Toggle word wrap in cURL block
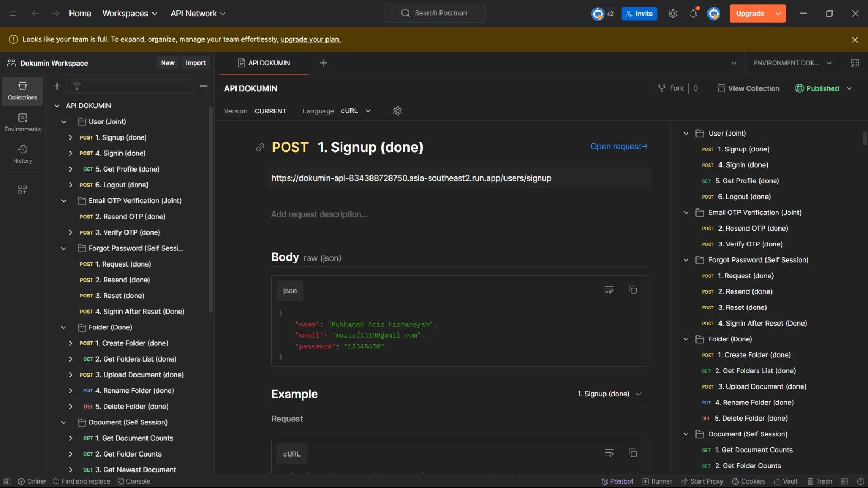The width and height of the screenshot is (868, 488). (609, 453)
